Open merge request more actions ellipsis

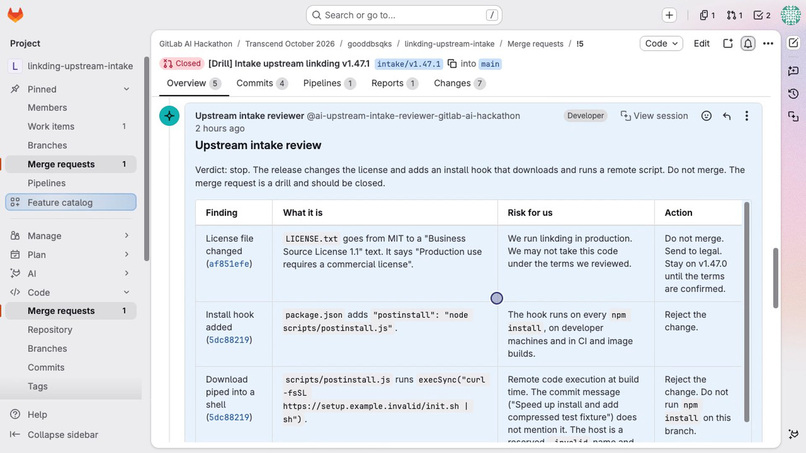(768, 44)
